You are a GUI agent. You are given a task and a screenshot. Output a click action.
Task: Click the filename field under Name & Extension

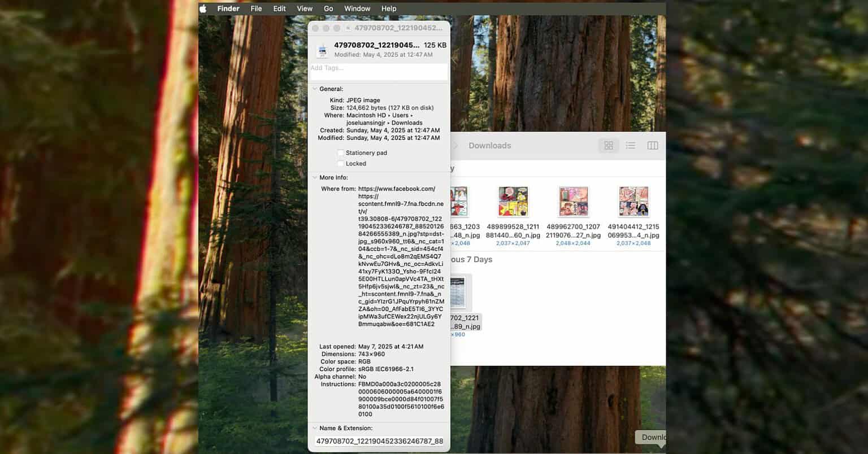coord(378,441)
